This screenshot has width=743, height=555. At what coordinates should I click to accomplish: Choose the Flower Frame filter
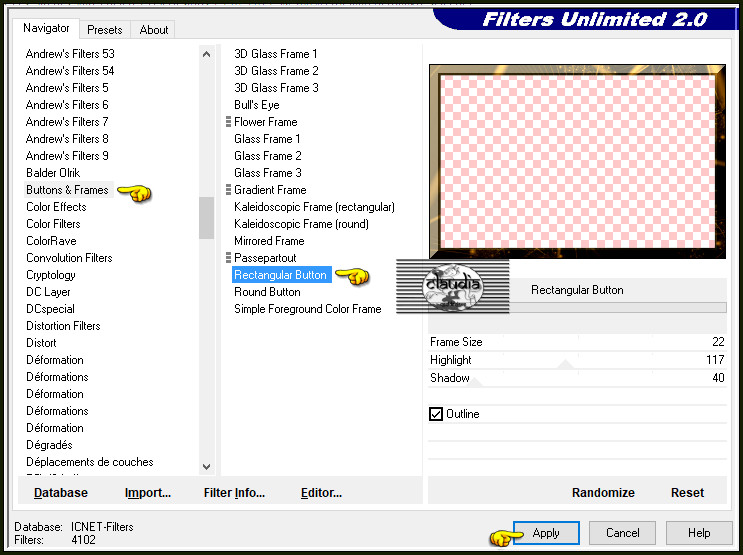(x=265, y=122)
